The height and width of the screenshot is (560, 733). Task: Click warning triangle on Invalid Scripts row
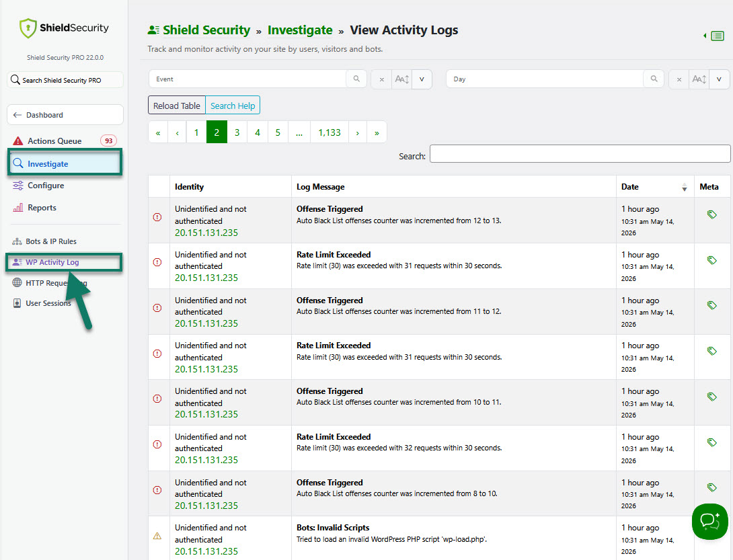(x=157, y=536)
